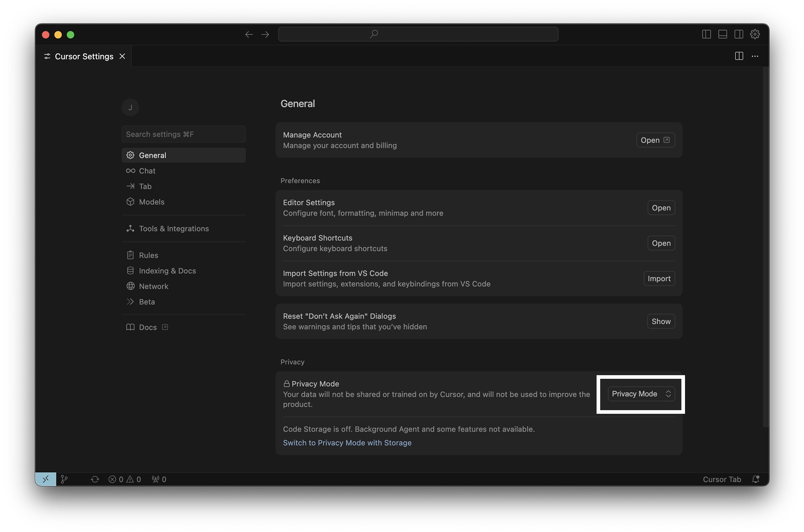
Task: Open Rules settings section
Action: [184, 255]
